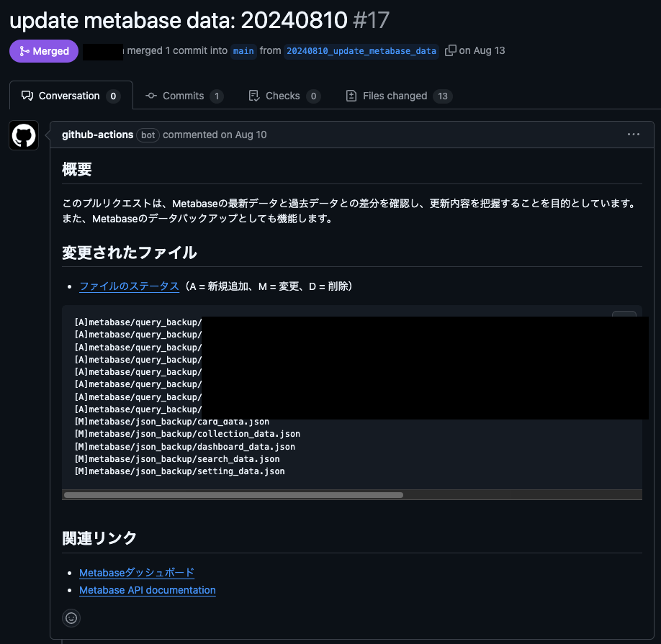View the Files changed tab
The width and height of the screenshot is (661, 644).
tap(399, 96)
